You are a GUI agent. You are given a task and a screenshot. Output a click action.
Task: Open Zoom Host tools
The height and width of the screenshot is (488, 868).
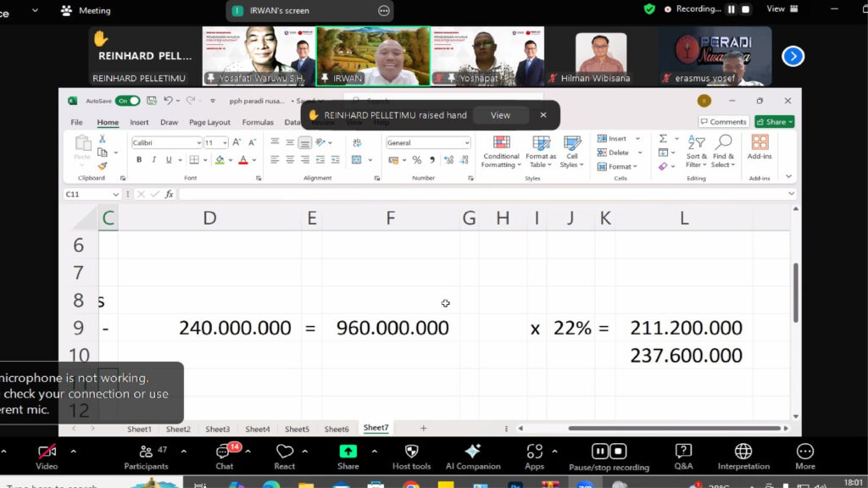pyautogui.click(x=411, y=457)
